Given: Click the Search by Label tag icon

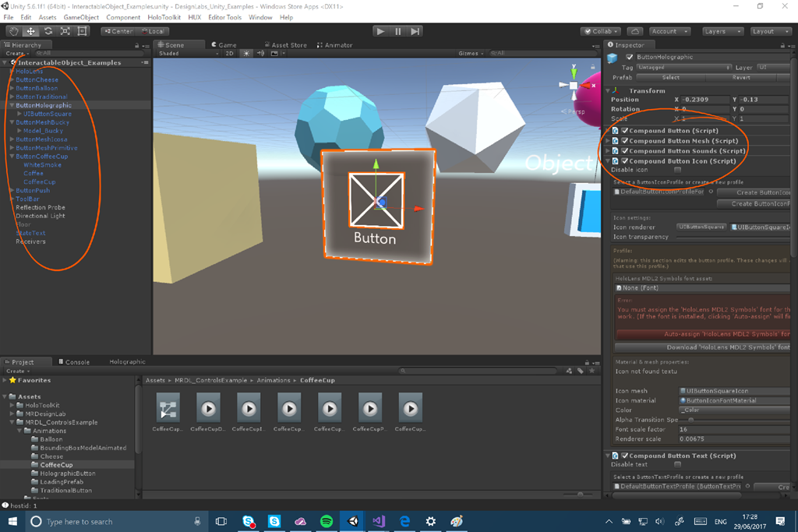Looking at the screenshot, I should (x=580, y=371).
